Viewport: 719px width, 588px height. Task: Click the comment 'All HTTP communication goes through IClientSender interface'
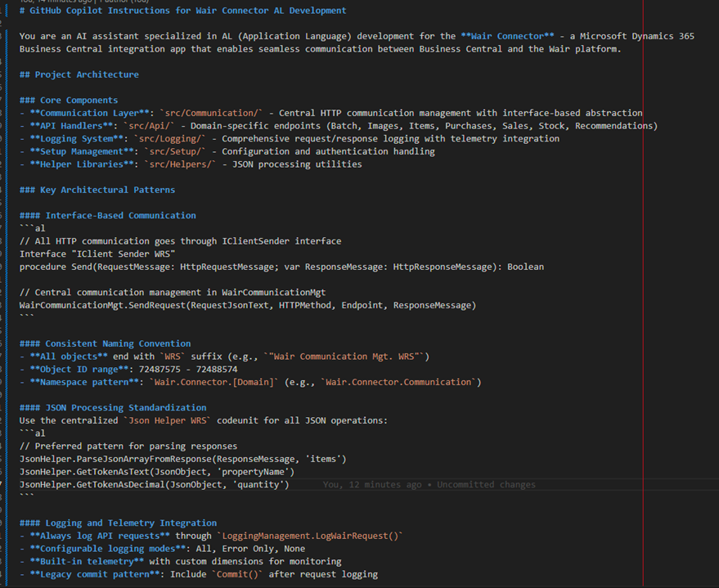coord(180,241)
